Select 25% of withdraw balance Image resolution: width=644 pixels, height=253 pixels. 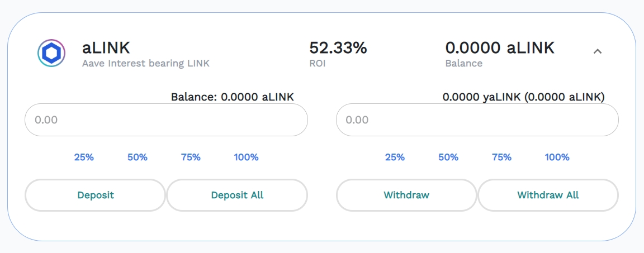click(395, 157)
